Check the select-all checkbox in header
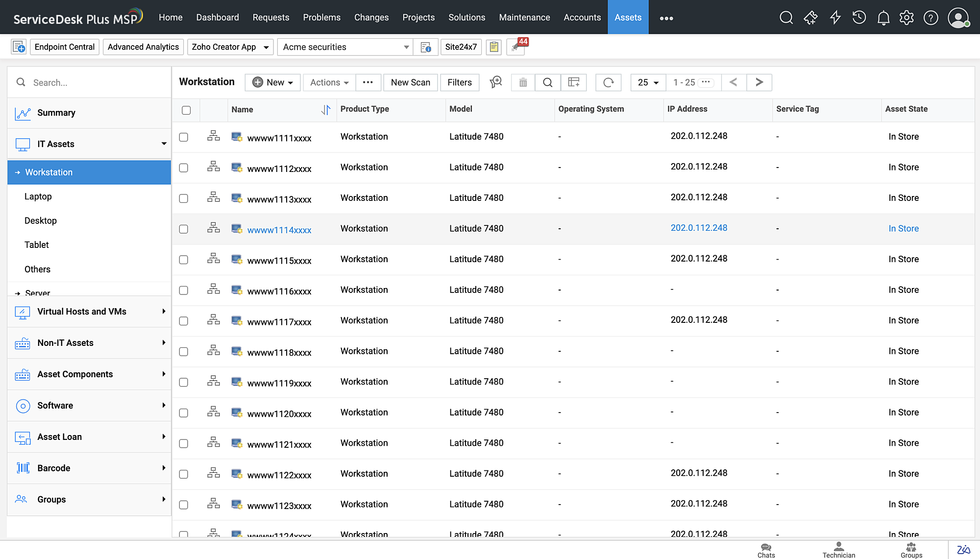This screenshot has width=980, height=559. (186, 110)
